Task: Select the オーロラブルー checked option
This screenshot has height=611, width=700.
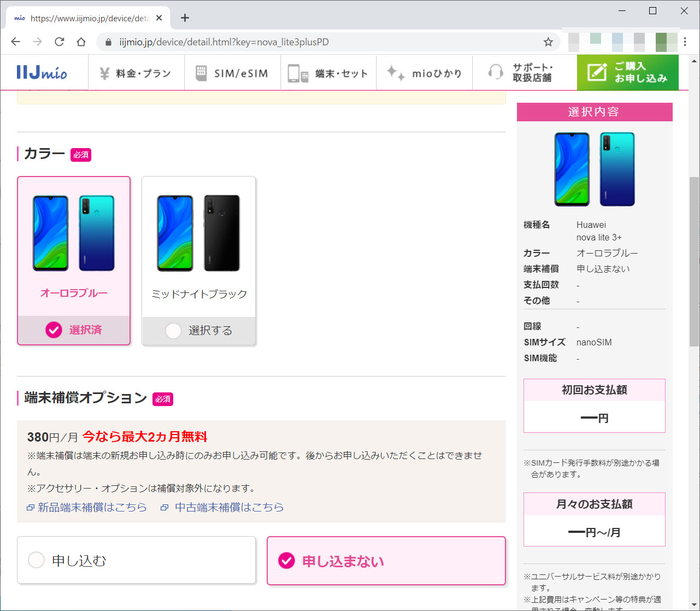Action: pos(54,330)
